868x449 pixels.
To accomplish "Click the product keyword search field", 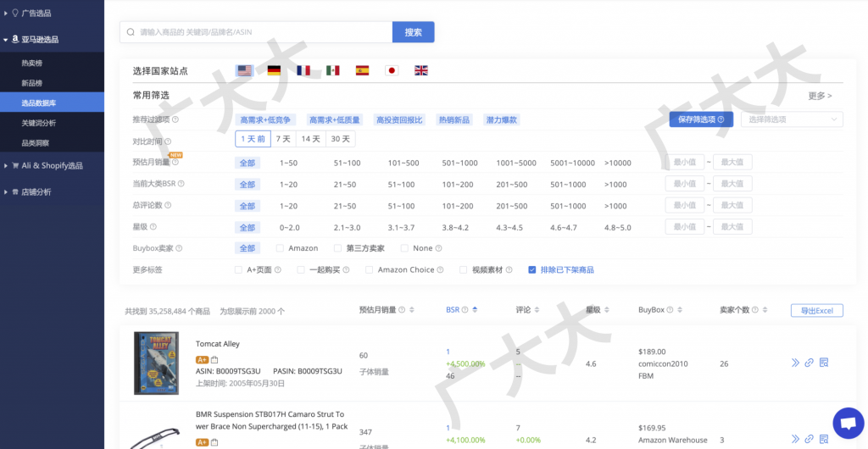I will click(x=256, y=32).
